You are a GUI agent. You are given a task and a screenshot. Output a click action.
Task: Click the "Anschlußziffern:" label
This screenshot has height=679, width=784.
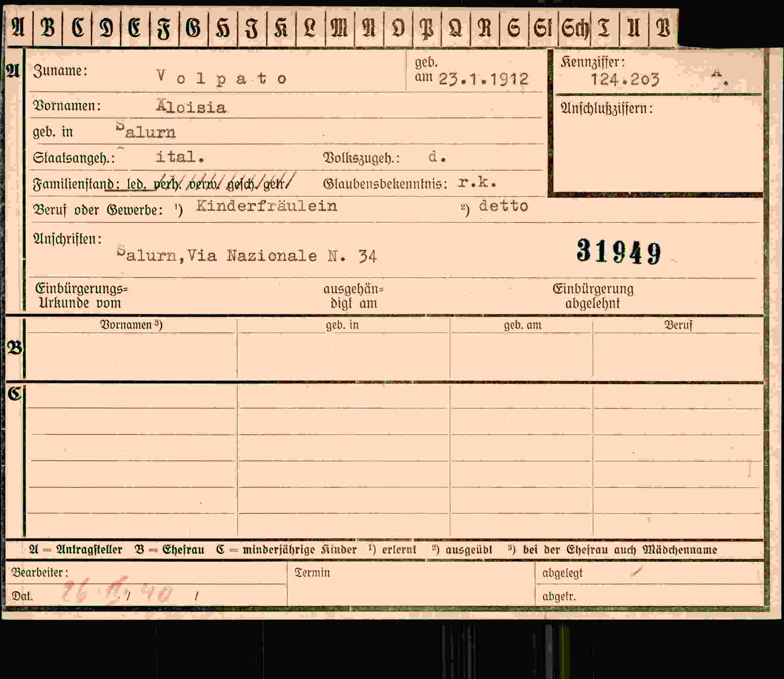[x=607, y=108]
